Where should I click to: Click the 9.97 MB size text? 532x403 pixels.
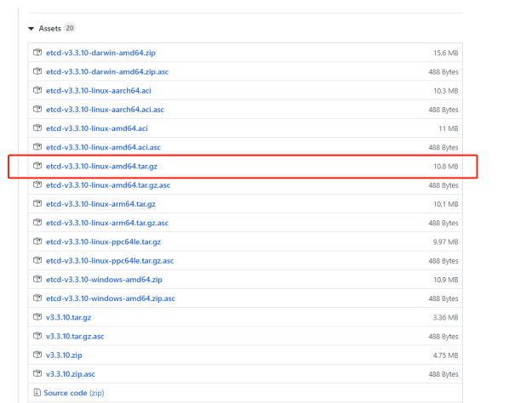coord(445,242)
